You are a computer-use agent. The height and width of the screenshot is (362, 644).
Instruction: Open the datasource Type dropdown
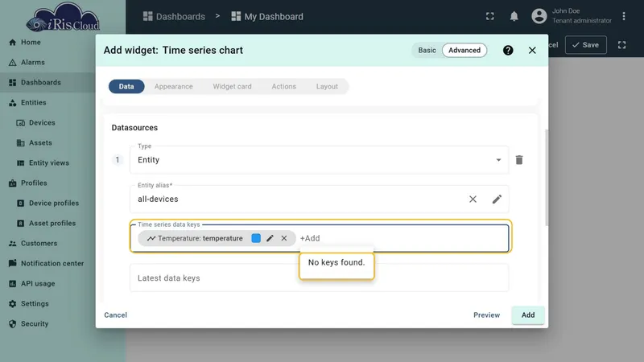[319, 159]
